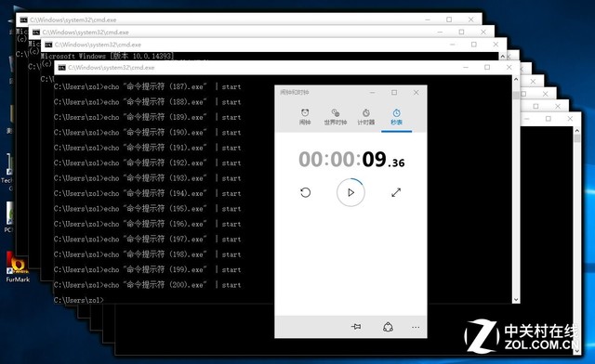Start the stopwatch with the play button
The image size is (595, 364).
click(350, 192)
